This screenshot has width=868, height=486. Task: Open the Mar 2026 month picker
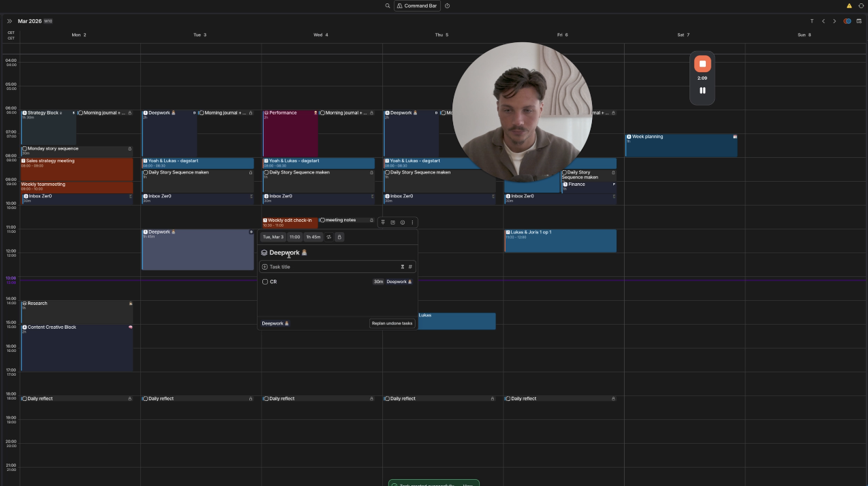pos(29,21)
